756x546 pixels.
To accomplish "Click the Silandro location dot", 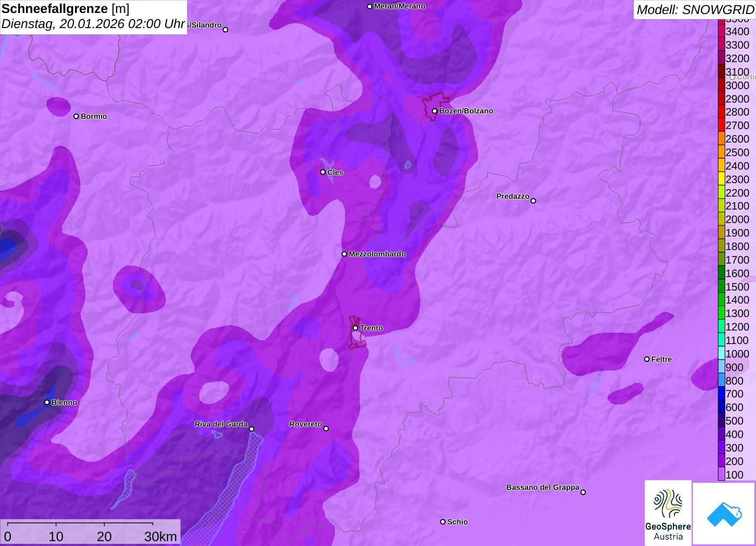I will point(226,30).
